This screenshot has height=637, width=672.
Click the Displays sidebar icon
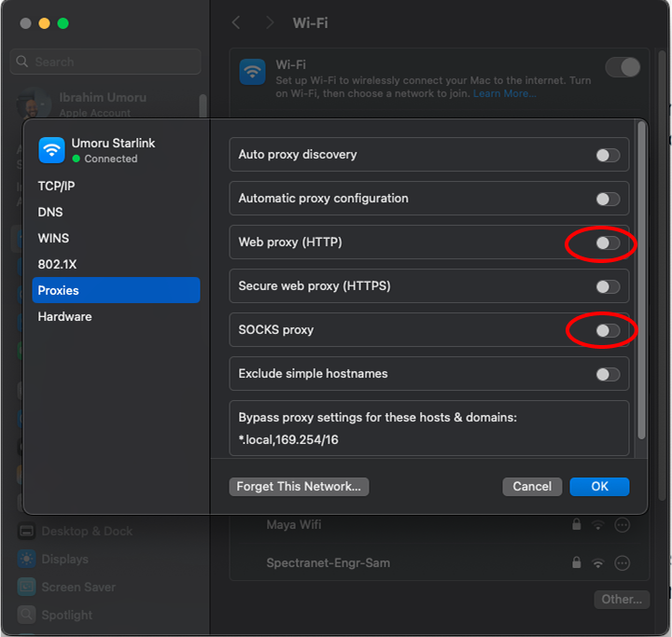tap(27, 560)
